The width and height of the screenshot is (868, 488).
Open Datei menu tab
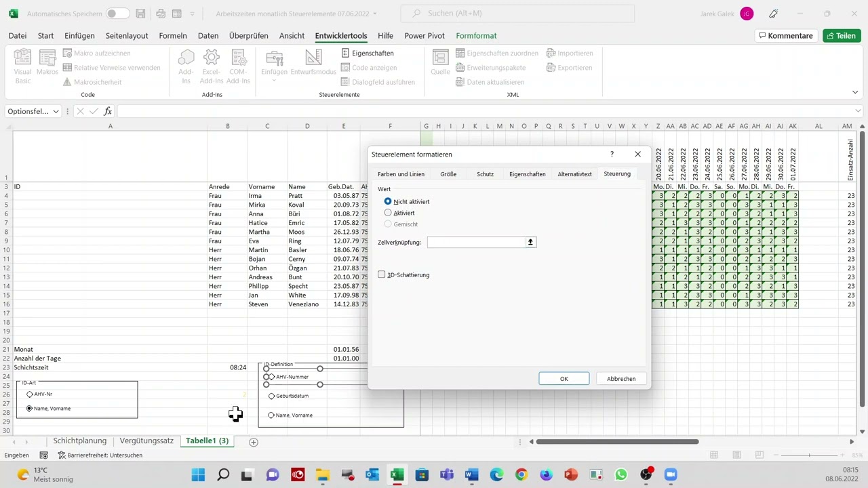point(18,36)
